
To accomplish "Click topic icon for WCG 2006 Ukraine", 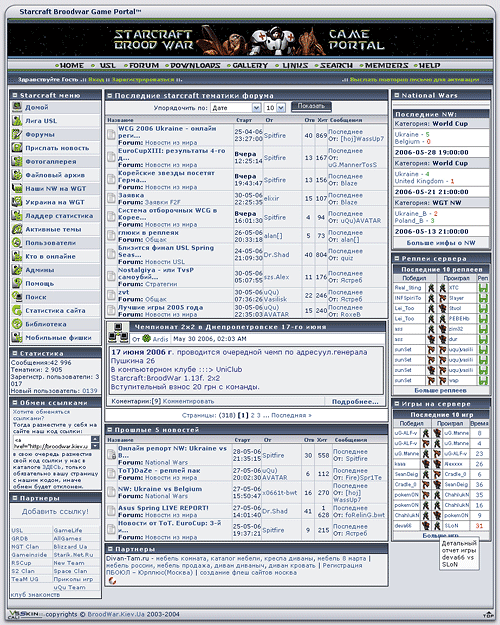I will 111,135.
